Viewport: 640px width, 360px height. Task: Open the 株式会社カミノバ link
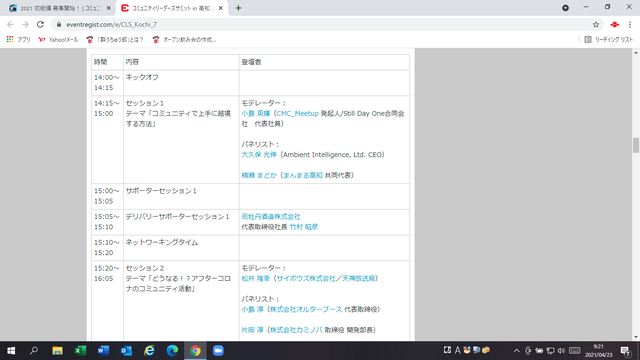coord(296,330)
